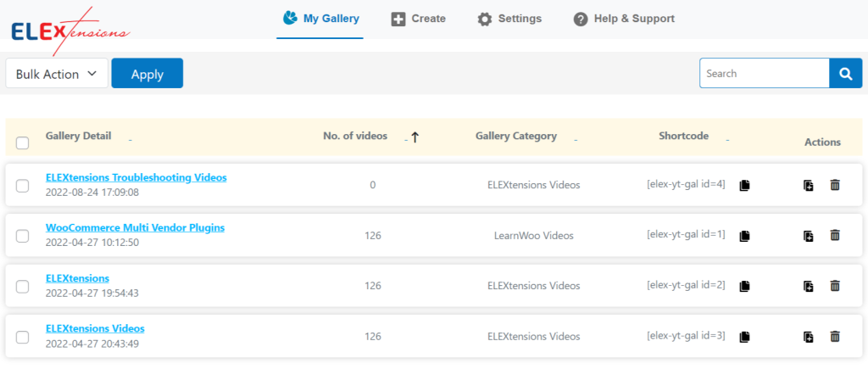This screenshot has height=369, width=868.
Task: Delete WooCommerce Multi Vendor Plugins gallery
Action: [835, 236]
